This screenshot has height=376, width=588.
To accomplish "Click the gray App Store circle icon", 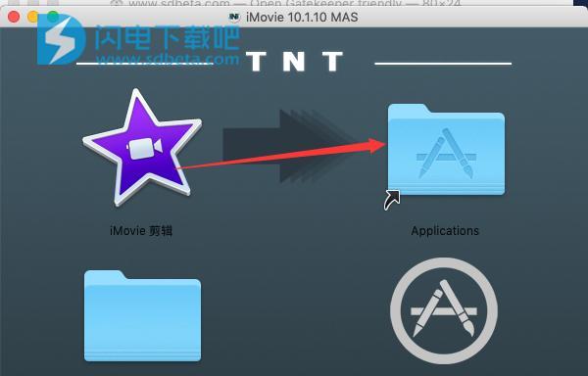I will [444, 310].
